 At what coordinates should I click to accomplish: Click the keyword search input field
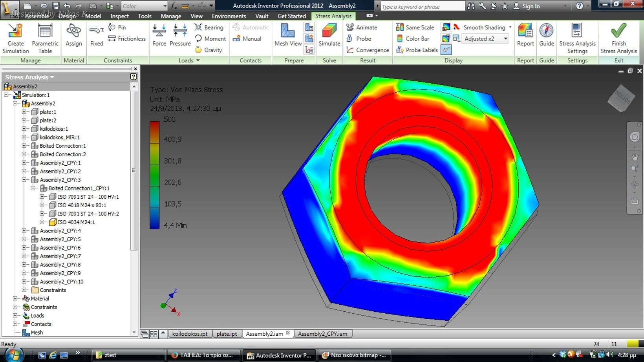[x=422, y=6]
